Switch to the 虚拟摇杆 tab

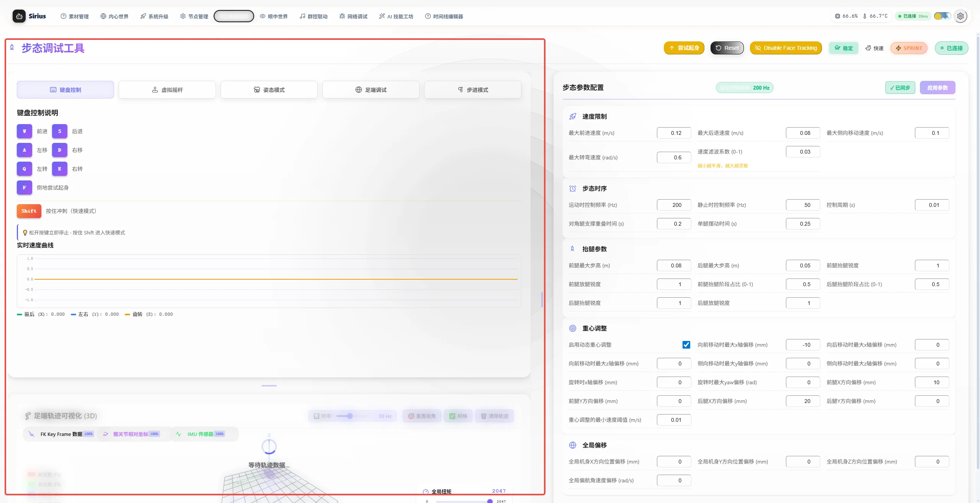pyautogui.click(x=167, y=90)
